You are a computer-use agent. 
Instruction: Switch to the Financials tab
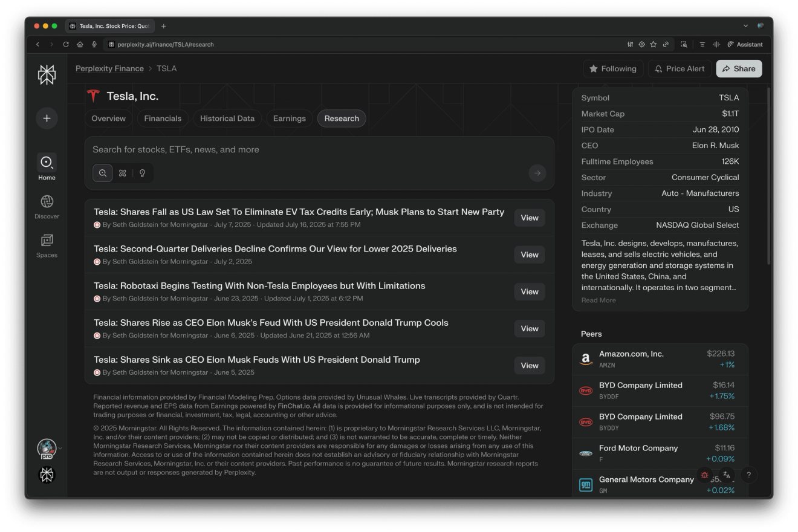click(163, 118)
